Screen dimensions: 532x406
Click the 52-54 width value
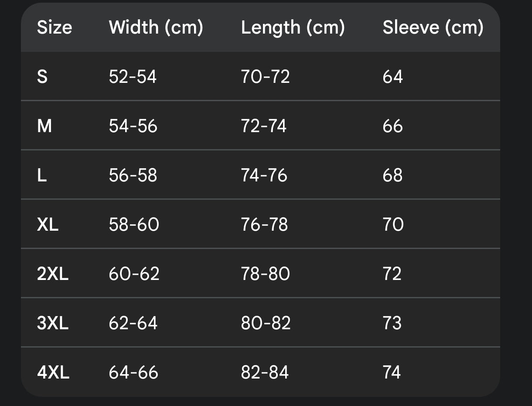pyautogui.click(x=133, y=77)
